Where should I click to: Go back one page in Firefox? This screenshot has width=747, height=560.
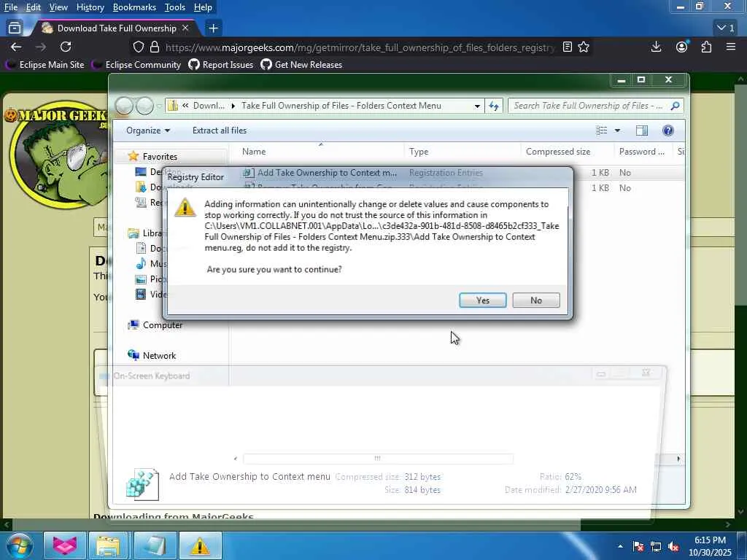coord(16,47)
